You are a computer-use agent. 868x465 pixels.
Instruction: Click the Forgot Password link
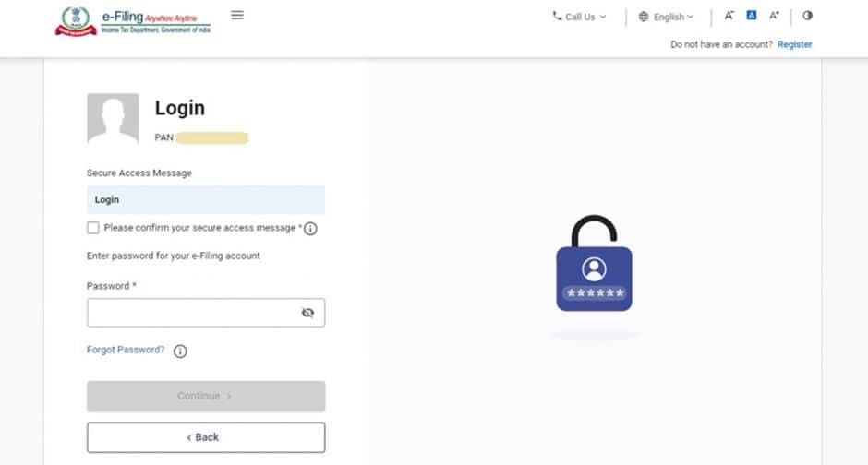pyautogui.click(x=126, y=350)
